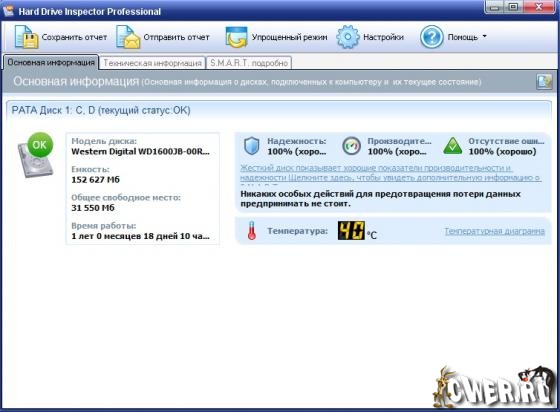Image resolution: width=560 pixels, height=412 pixels.
Task: Click the Simplified mode icon in toolbar
Action: (x=236, y=37)
